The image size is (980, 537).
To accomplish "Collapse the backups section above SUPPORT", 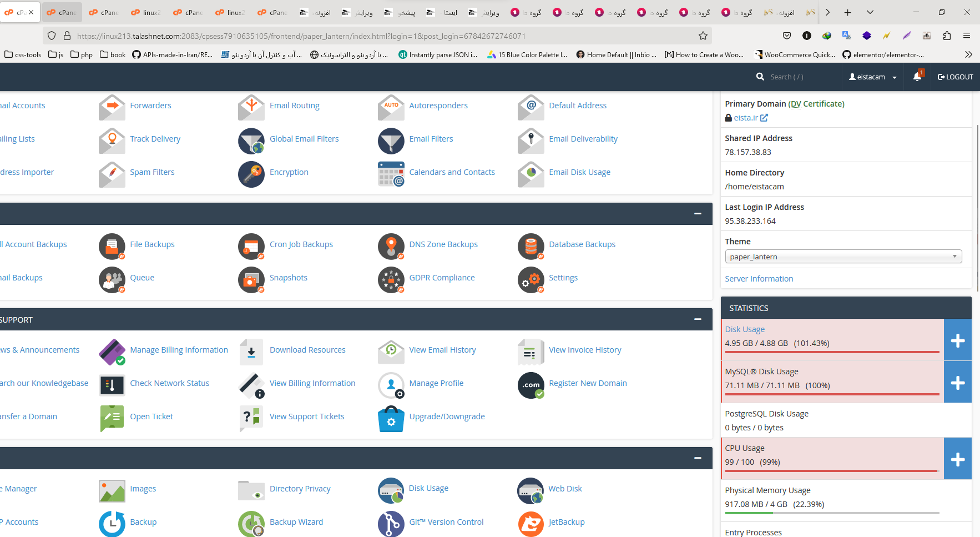I will click(698, 214).
